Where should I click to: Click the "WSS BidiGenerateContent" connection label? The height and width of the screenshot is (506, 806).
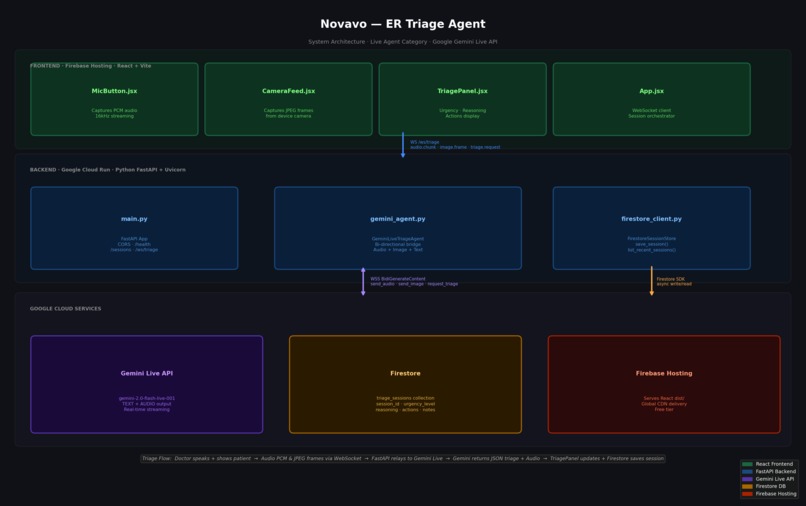click(414, 281)
